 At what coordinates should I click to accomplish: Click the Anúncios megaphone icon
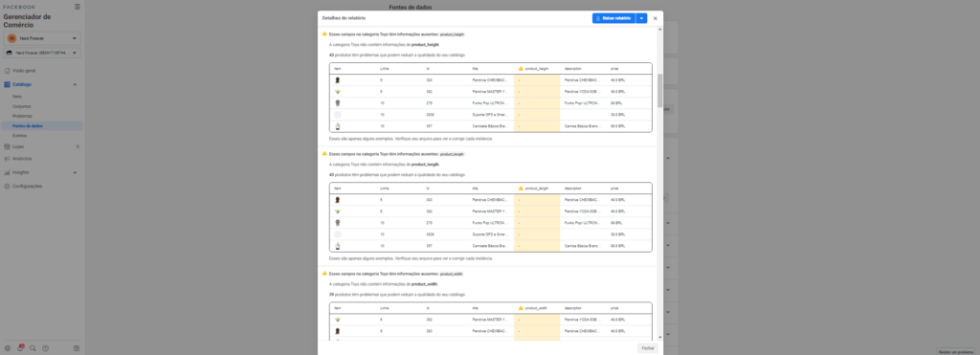[7, 159]
